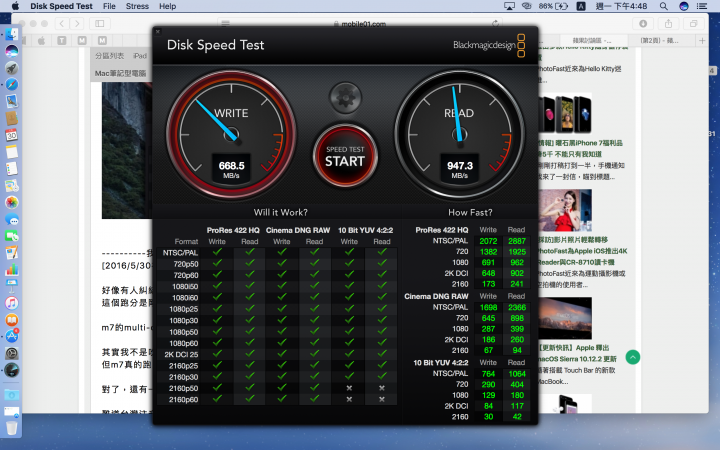Click the How Fast? heading

[470, 212]
